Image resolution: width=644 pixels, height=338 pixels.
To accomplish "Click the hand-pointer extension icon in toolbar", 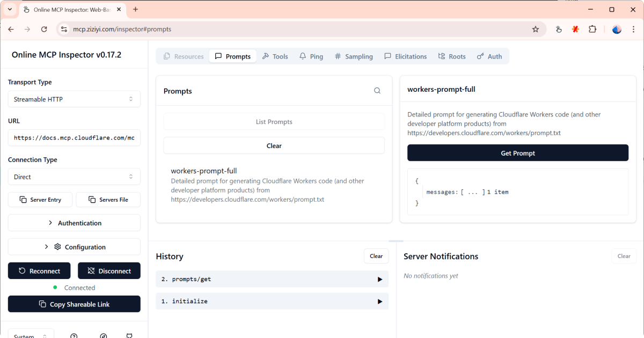I will tap(559, 29).
